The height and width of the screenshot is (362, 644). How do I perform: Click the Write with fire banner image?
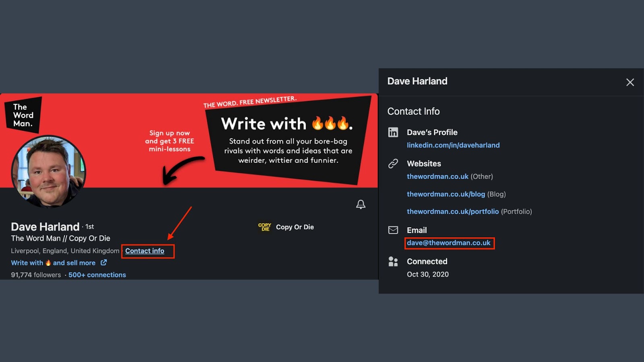(189, 141)
